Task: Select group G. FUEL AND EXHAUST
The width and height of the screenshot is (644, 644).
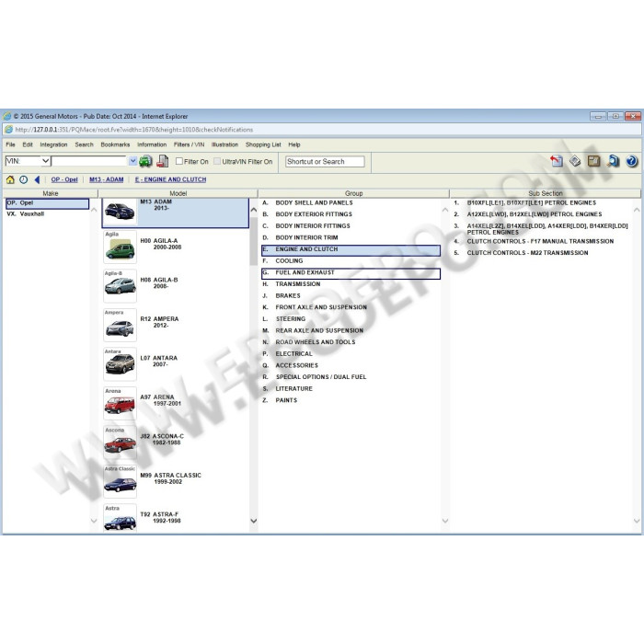Action: [x=351, y=273]
